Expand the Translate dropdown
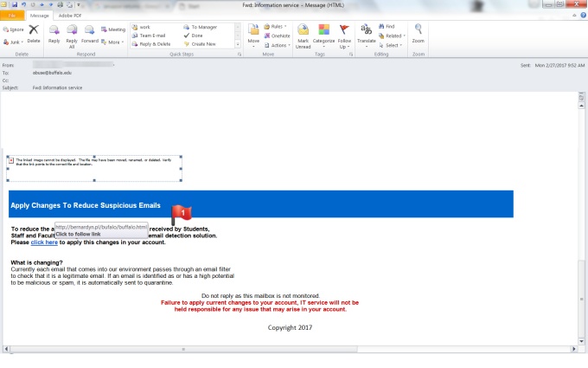Screen dimensions: 588x368 (x=367, y=36)
